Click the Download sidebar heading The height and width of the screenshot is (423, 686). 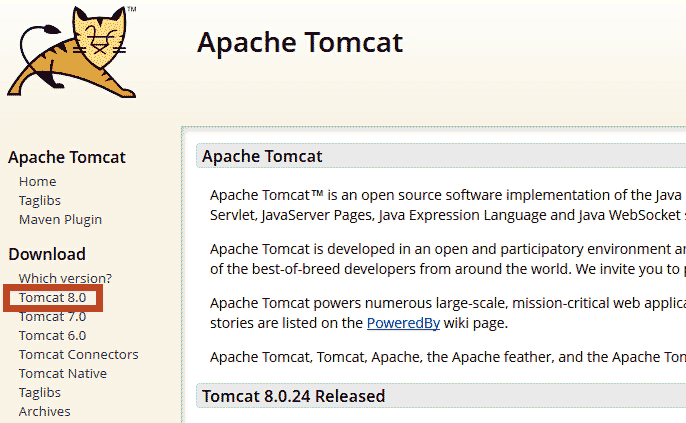tap(47, 254)
